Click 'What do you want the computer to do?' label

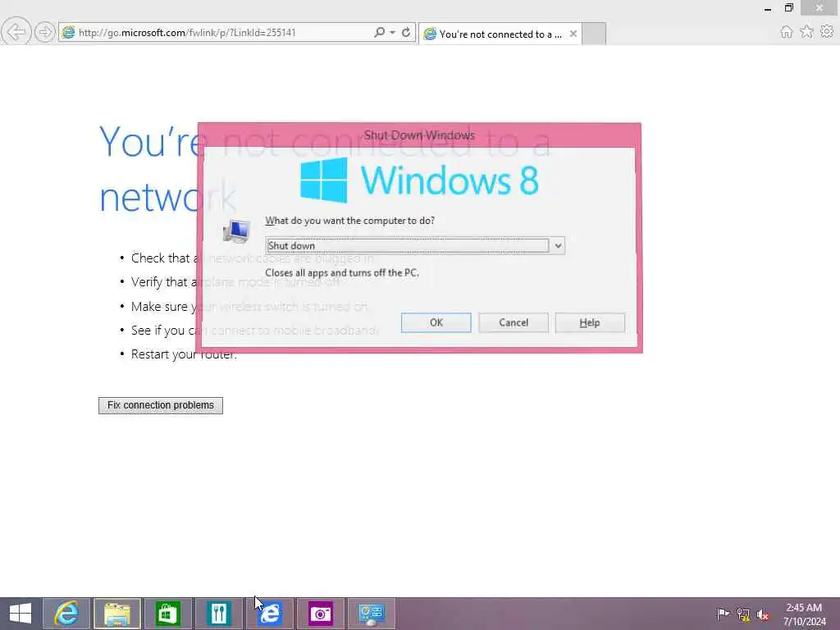pos(349,221)
